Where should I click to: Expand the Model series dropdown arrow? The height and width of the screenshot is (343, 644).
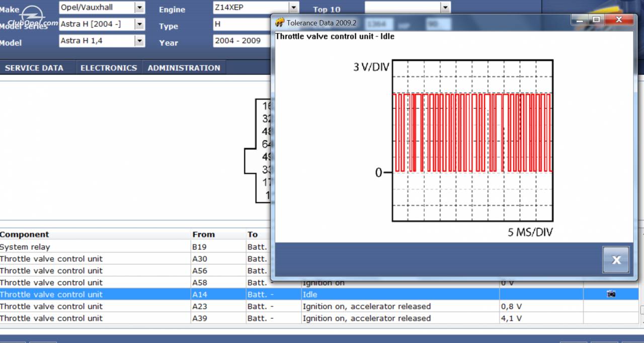pyautogui.click(x=140, y=24)
